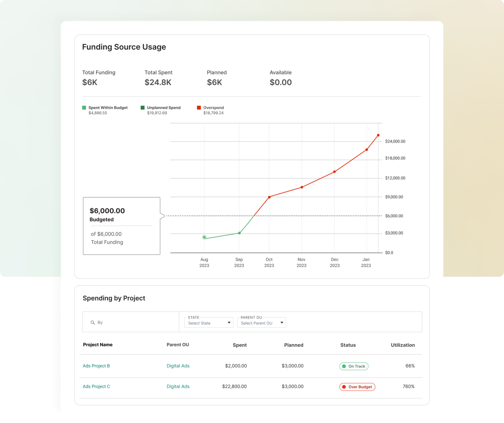The height and width of the screenshot is (423, 504).
Task: Click the dark green Unplanned Spend legend square
Action: click(x=142, y=107)
